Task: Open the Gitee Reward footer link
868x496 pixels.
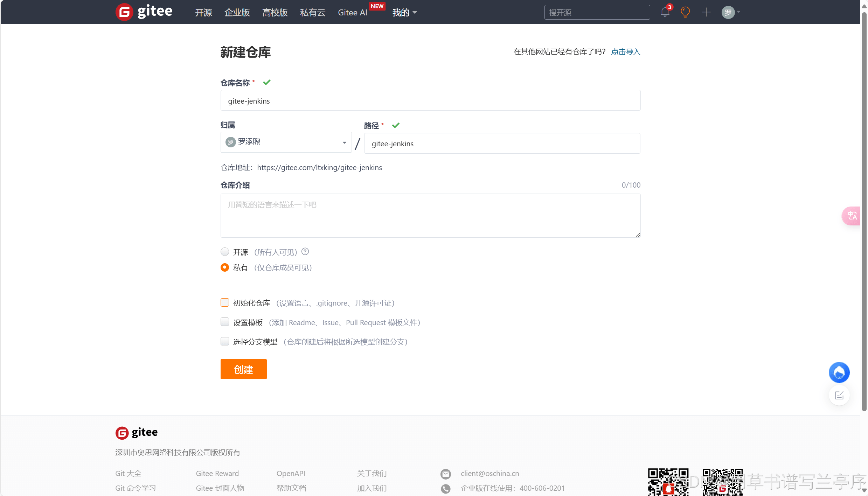Action: pyautogui.click(x=217, y=474)
